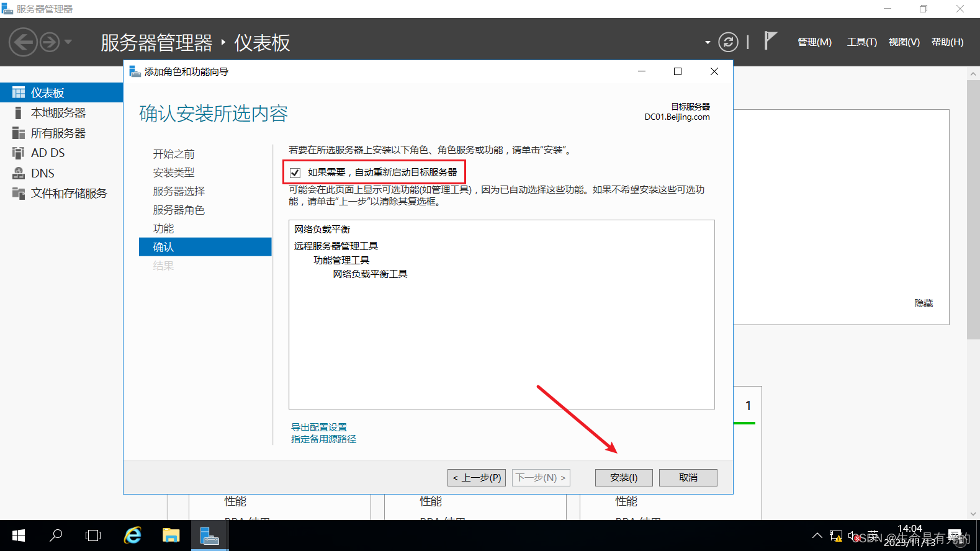Click 指定备用源路径 link
The image size is (980, 551).
pyautogui.click(x=324, y=439)
